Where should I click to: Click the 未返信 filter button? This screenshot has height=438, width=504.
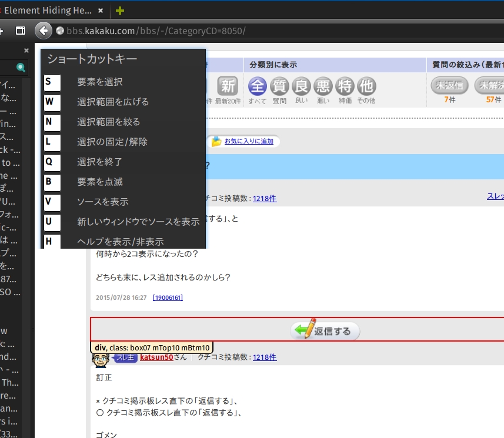click(449, 85)
